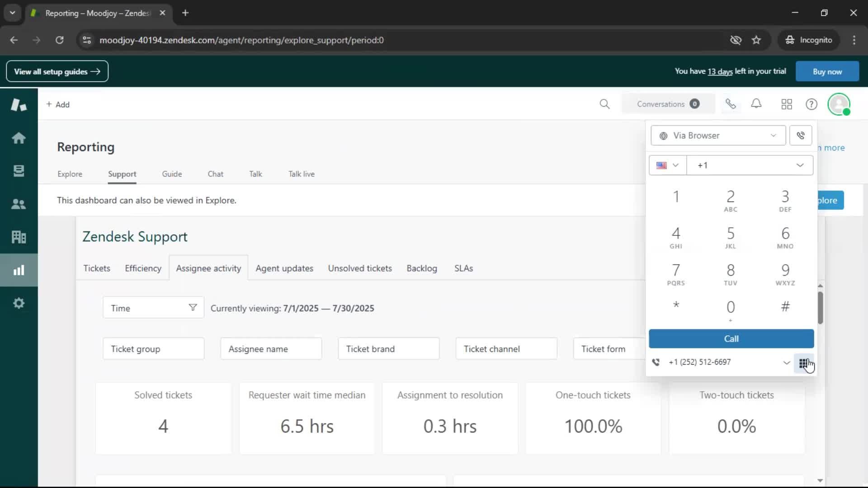Switch to the Talk reporting tab
The height and width of the screenshot is (488, 868).
(x=255, y=174)
